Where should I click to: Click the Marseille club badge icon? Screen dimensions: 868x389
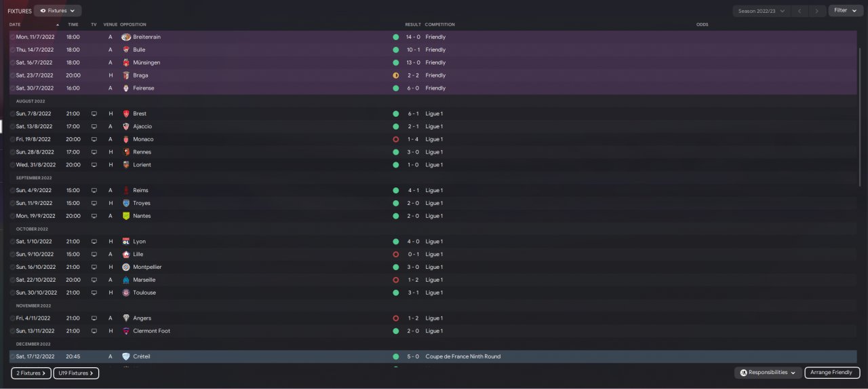pyautogui.click(x=126, y=280)
